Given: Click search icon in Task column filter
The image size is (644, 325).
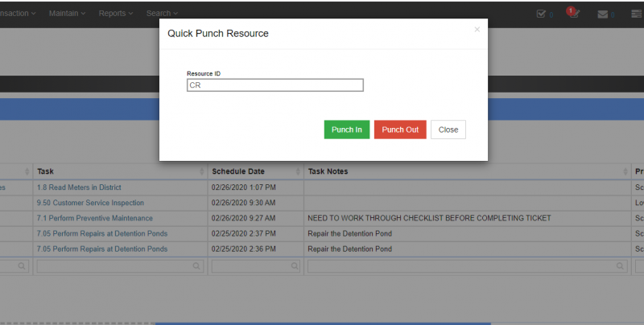Looking at the screenshot, I should pos(197,265).
